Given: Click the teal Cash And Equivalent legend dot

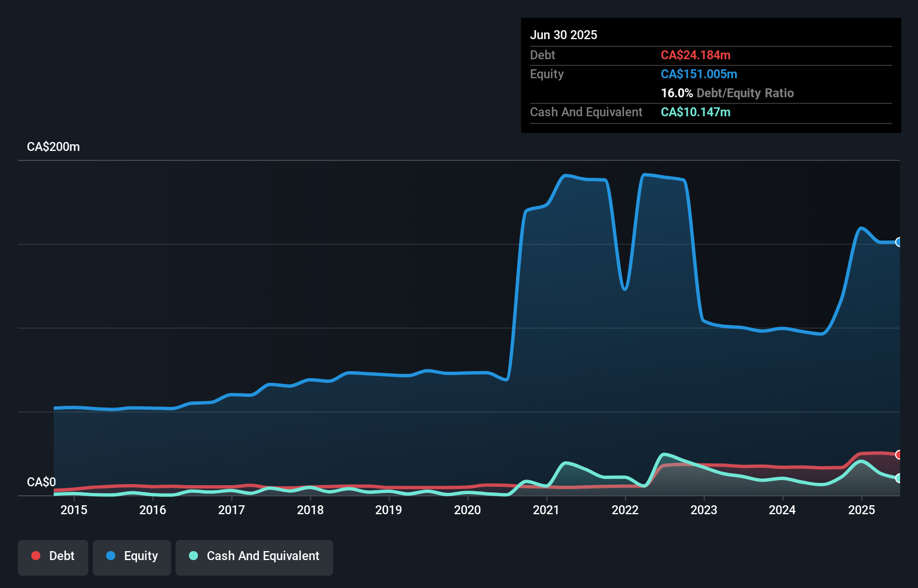Looking at the screenshot, I should coord(193,556).
